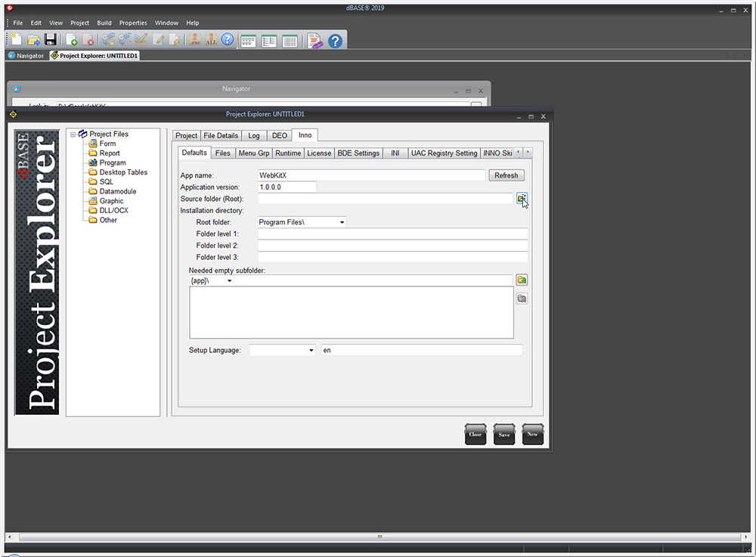756x557 pixels.
Task: Switch to the License sub-tab
Action: coord(319,153)
